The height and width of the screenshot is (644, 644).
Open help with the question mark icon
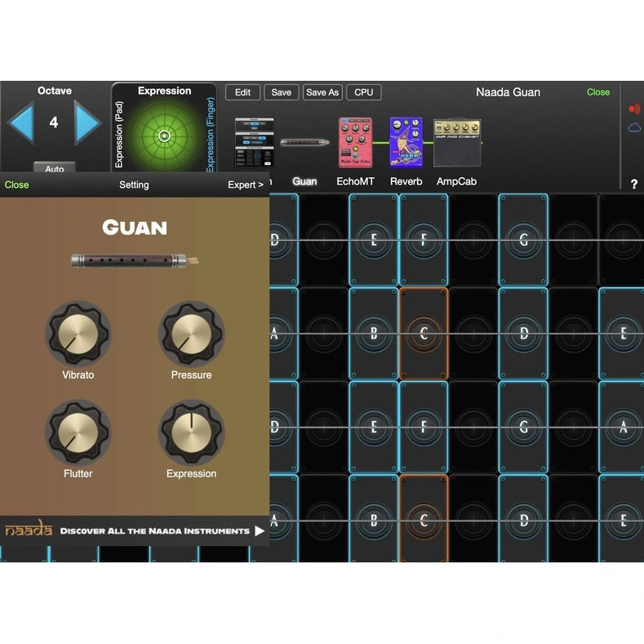point(634,184)
